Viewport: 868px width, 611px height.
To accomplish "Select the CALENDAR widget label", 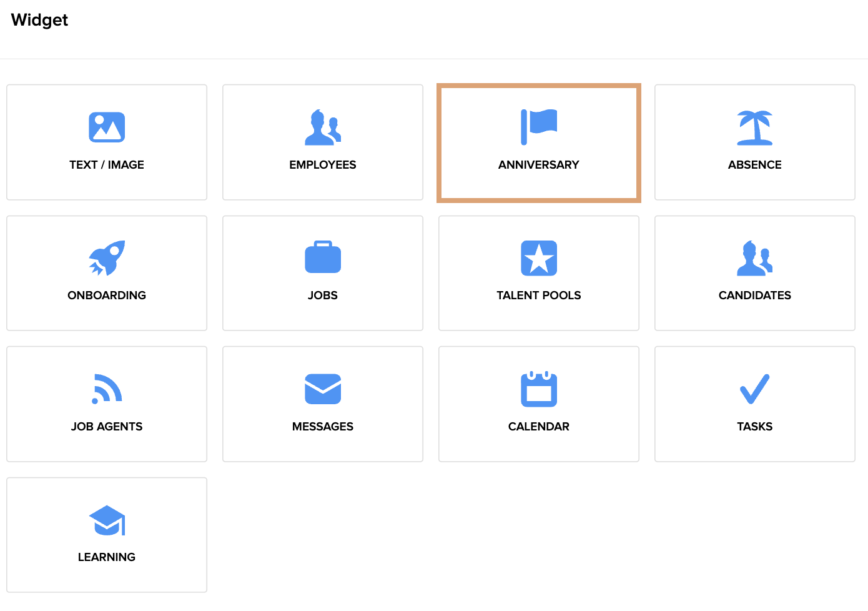I will pyautogui.click(x=539, y=427).
